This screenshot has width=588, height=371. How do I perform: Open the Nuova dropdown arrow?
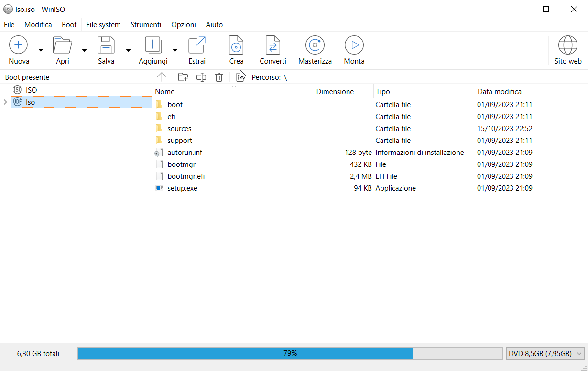pos(41,50)
